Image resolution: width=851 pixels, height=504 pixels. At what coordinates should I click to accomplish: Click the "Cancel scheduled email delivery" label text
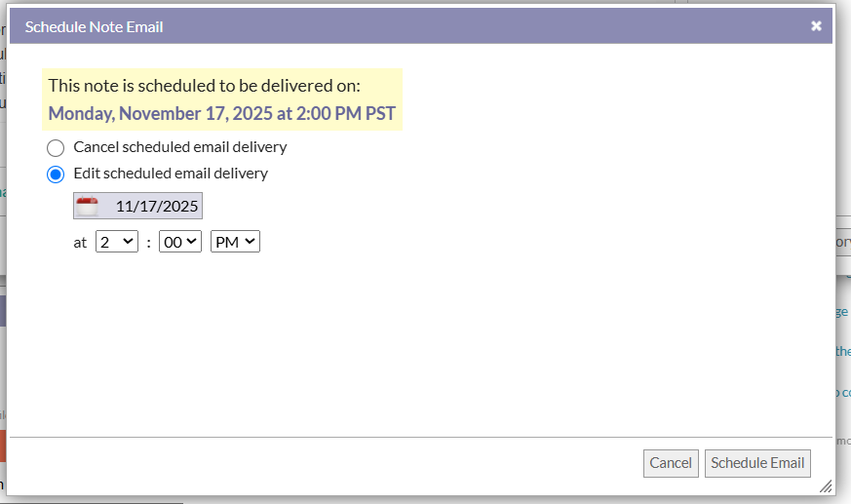[179, 147]
